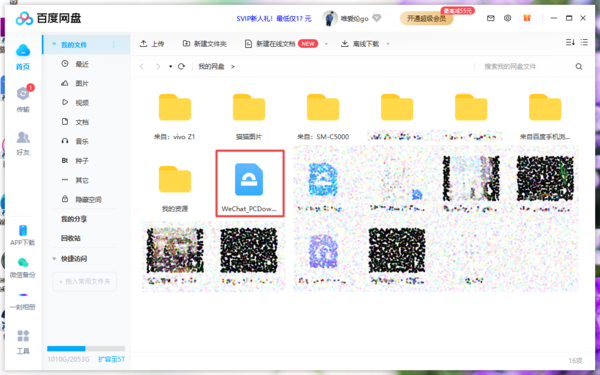Click the 我的网盘 breadcrumb
Viewport: 600px width, 375px height.
(x=211, y=67)
